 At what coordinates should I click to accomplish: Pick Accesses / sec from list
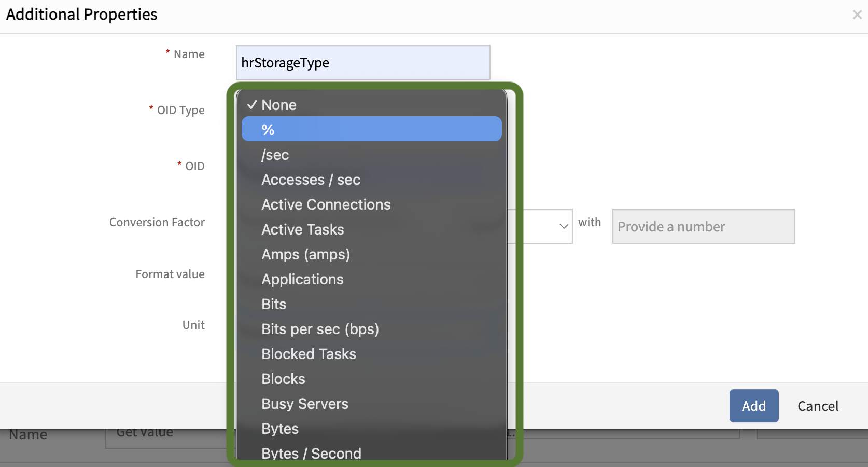[311, 180]
